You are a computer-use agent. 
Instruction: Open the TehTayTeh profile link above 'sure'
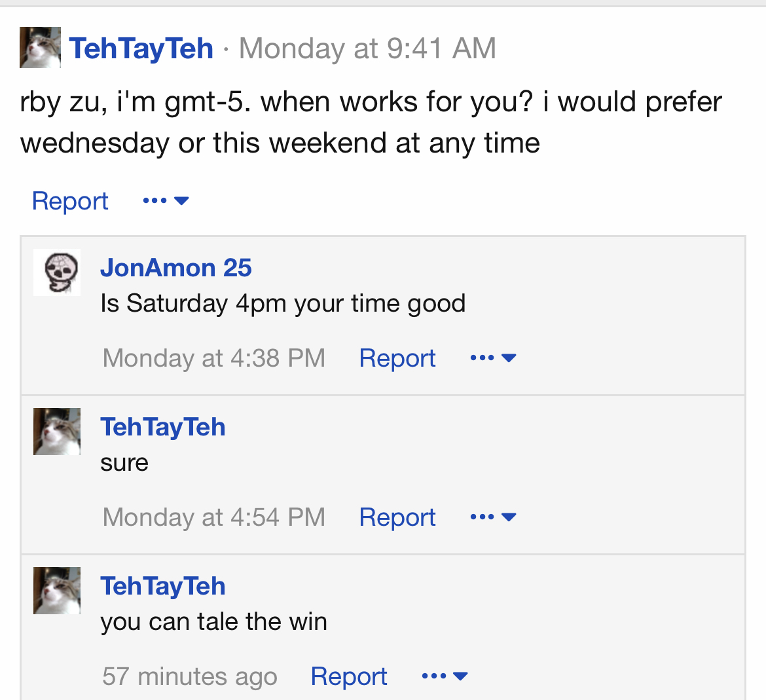pyautogui.click(x=163, y=427)
